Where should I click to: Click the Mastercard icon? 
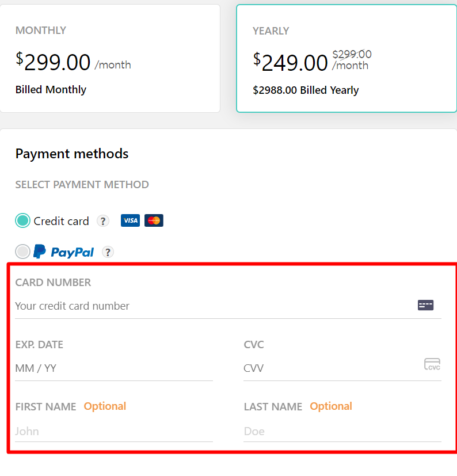154,220
